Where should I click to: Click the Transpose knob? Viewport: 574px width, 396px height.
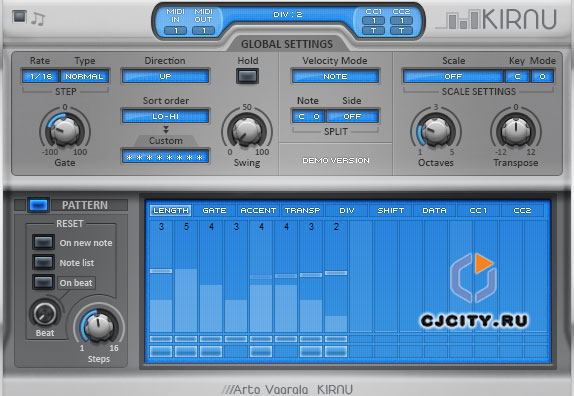515,130
